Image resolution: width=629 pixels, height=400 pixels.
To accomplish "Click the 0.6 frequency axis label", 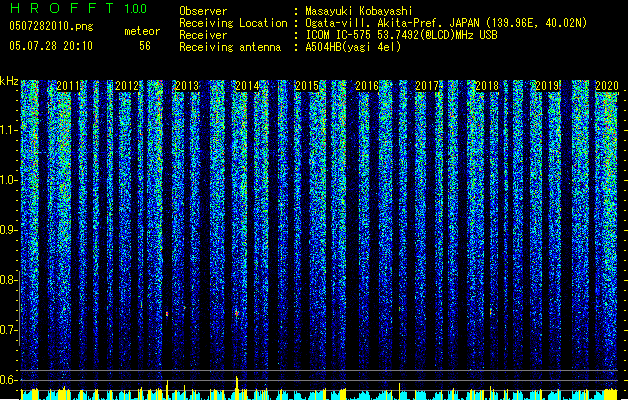I will pyautogui.click(x=8, y=380).
